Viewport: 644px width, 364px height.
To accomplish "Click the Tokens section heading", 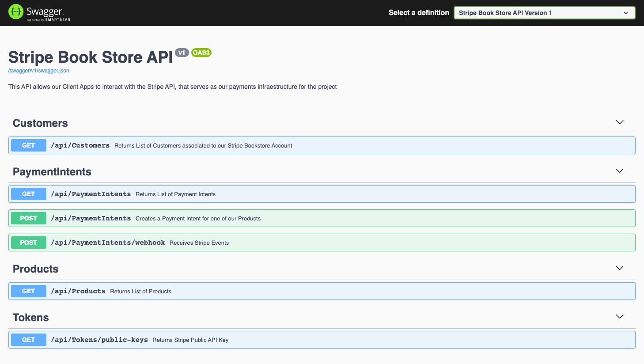I will point(31,318).
